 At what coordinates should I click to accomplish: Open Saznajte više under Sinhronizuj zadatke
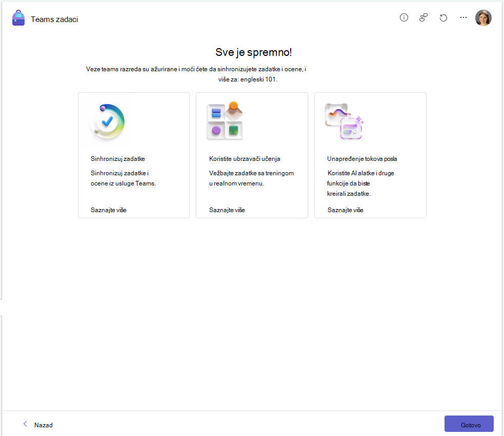(108, 210)
